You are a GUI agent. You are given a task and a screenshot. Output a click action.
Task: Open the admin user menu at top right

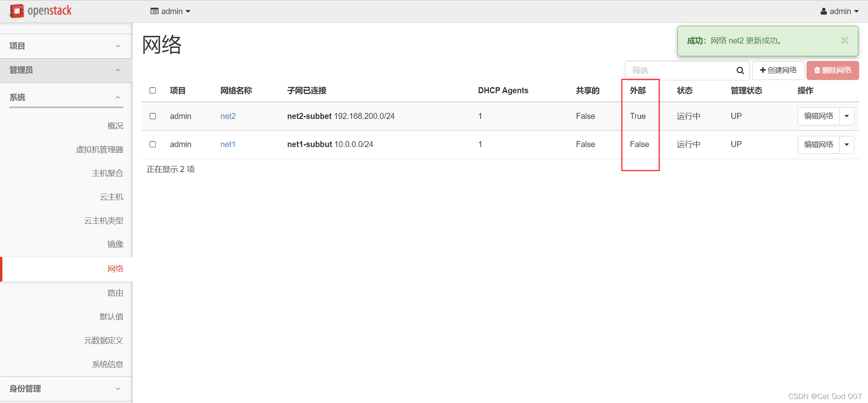(x=839, y=11)
